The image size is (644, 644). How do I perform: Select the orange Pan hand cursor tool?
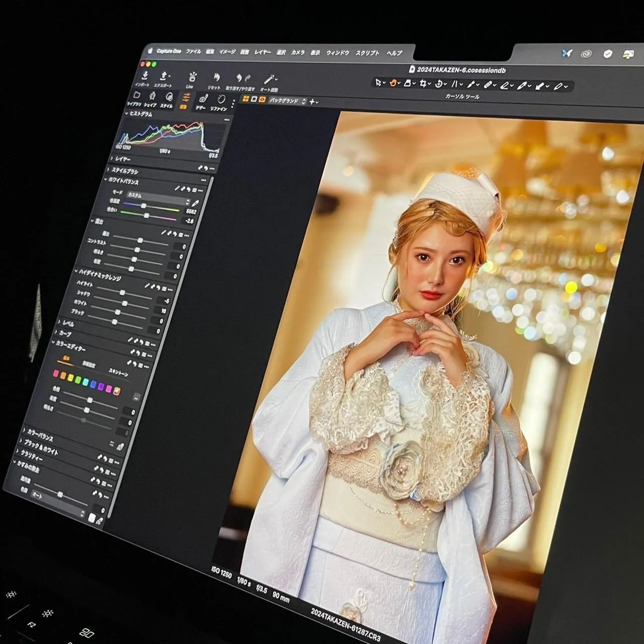(393, 83)
